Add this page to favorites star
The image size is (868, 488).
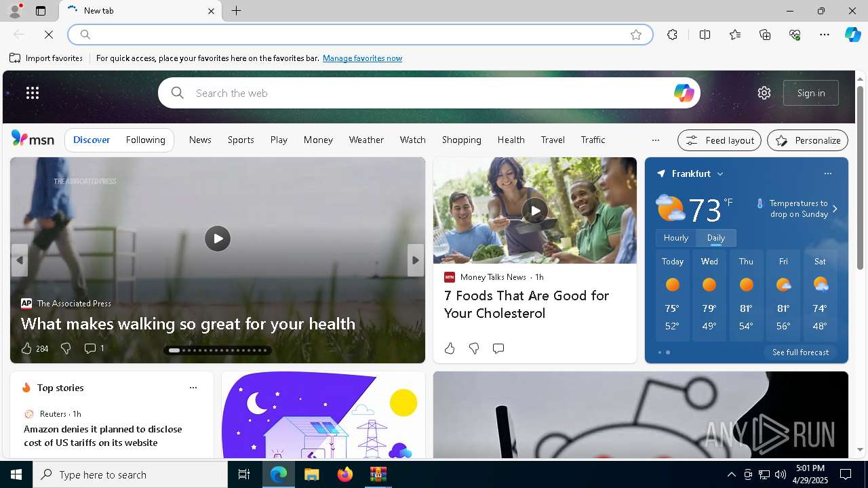[x=636, y=35]
